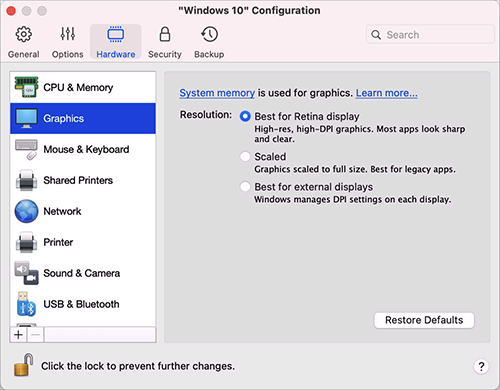Click the magnifying glass search icon

[x=376, y=35]
